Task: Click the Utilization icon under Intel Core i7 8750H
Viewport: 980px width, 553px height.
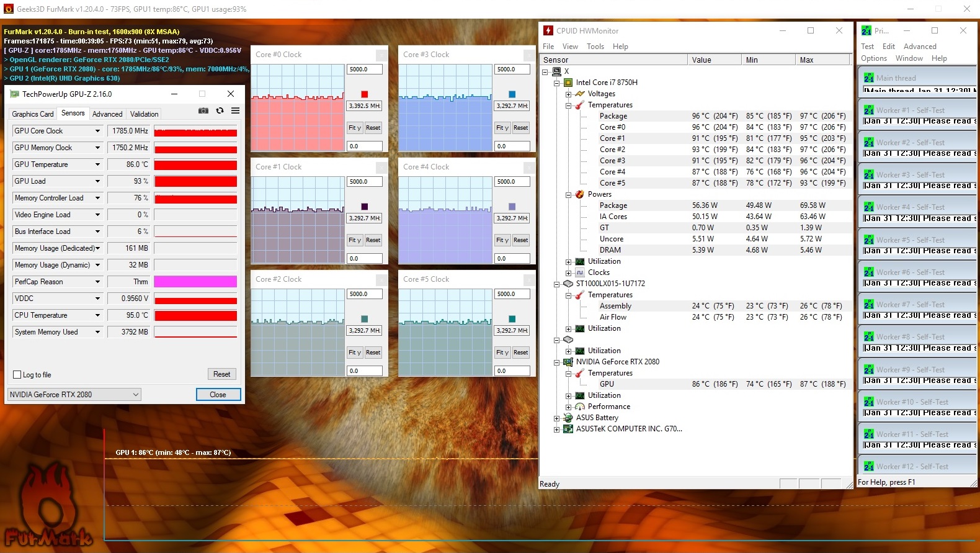Action: [580, 261]
